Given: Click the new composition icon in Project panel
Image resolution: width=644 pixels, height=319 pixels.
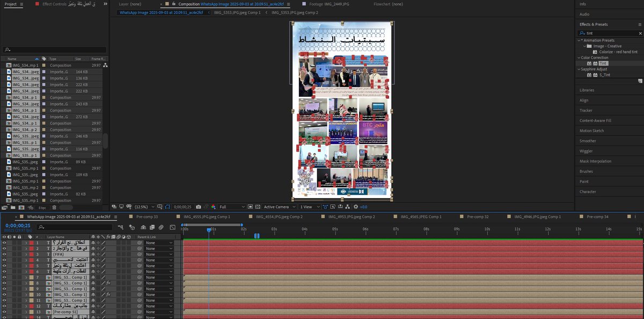Looking at the screenshot, I should pos(21,207).
